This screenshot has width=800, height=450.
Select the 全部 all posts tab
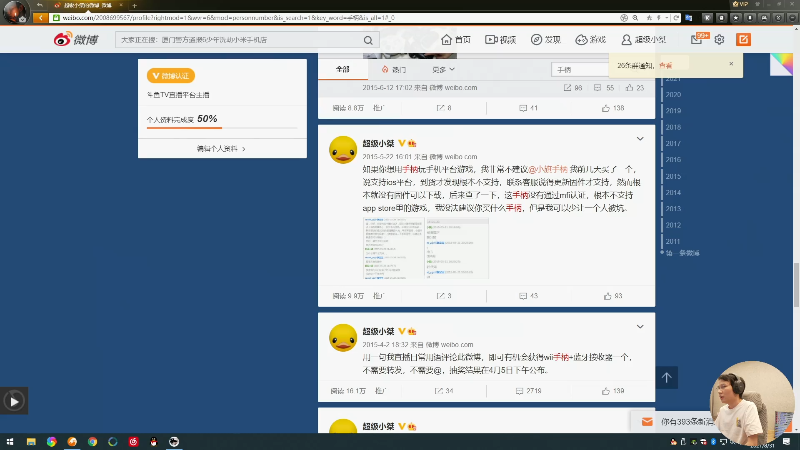tap(342, 69)
